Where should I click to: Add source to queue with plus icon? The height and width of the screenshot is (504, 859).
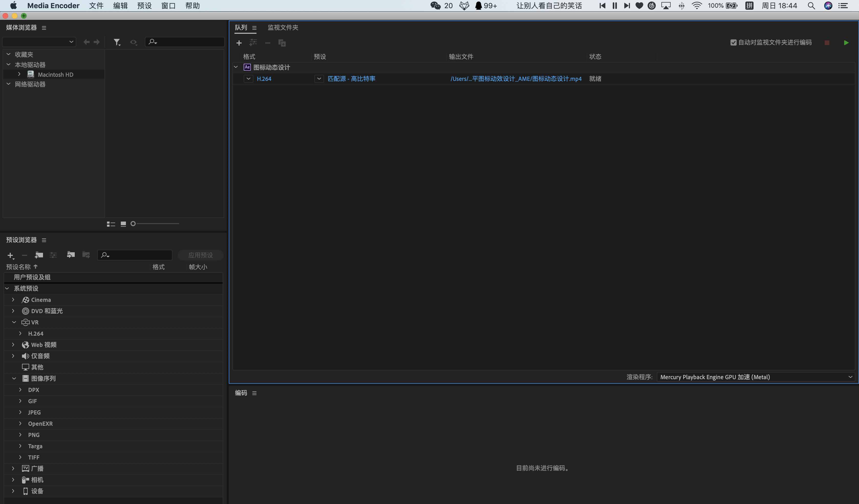click(239, 43)
